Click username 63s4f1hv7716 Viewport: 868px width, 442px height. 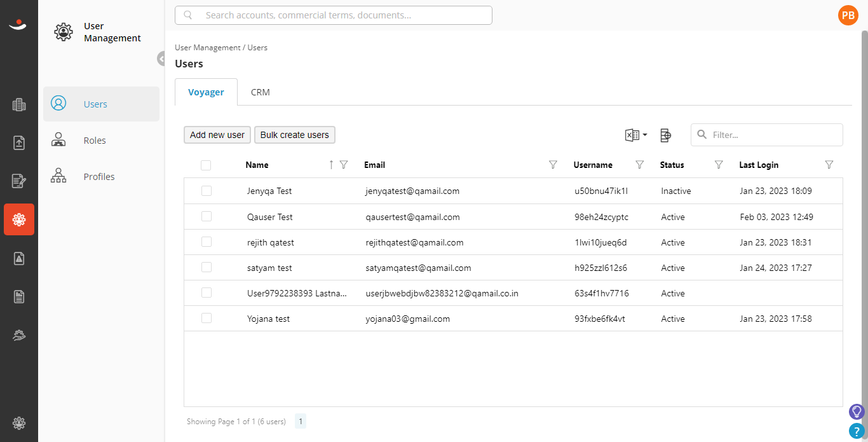coord(602,293)
